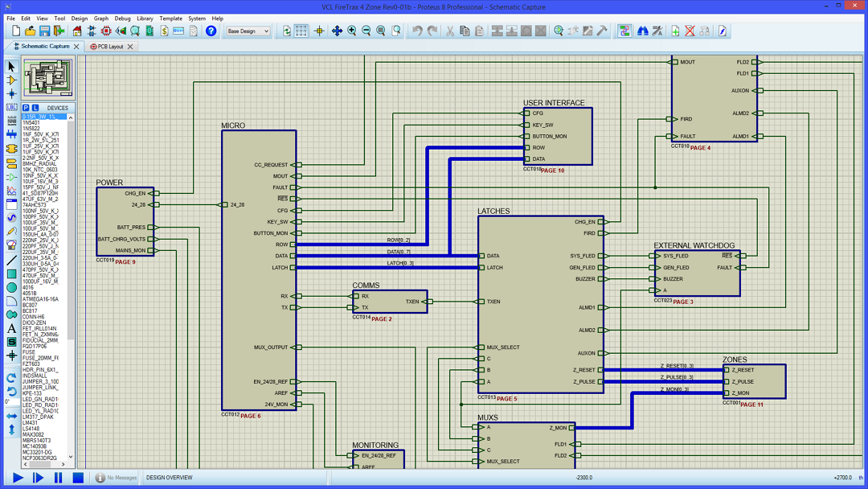Click the schematic overview thumbnail
The image size is (868, 489).
pos(48,79)
